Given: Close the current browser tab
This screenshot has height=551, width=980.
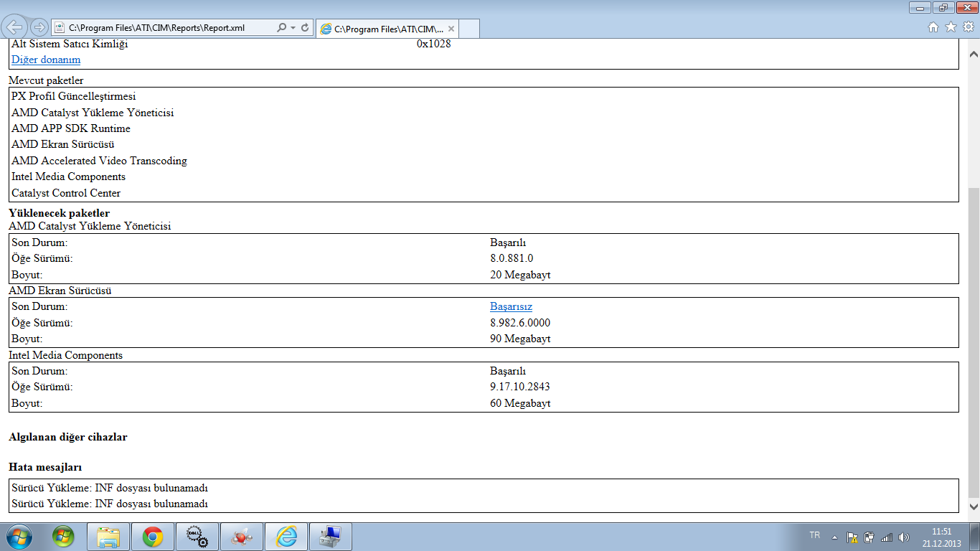Looking at the screenshot, I should [451, 29].
